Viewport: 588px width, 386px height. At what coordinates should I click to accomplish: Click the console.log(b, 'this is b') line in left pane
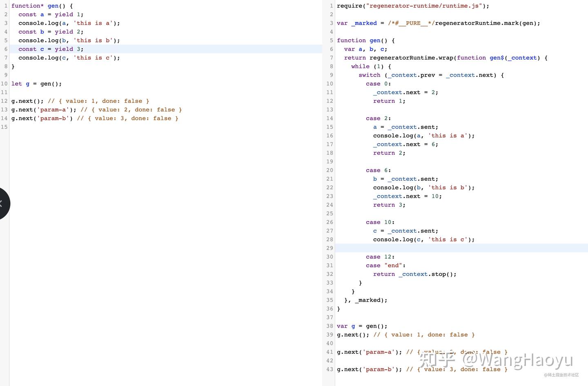(x=69, y=40)
